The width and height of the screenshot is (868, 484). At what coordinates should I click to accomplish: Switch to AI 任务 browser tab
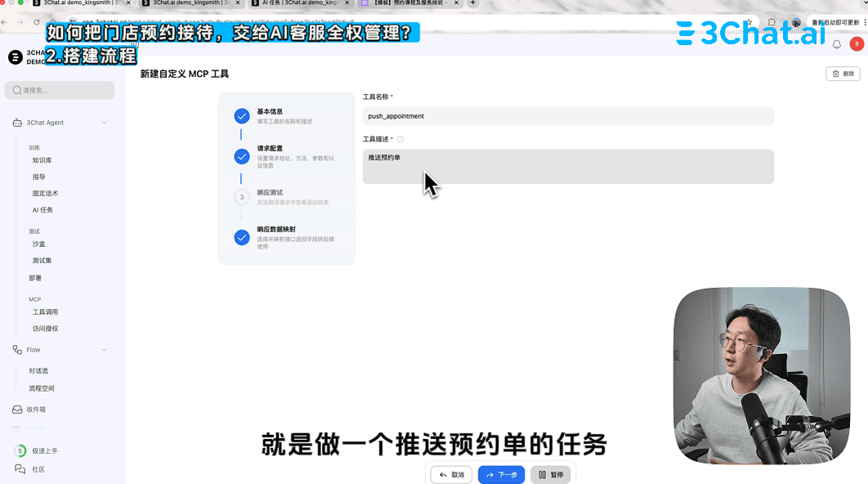tap(299, 2)
